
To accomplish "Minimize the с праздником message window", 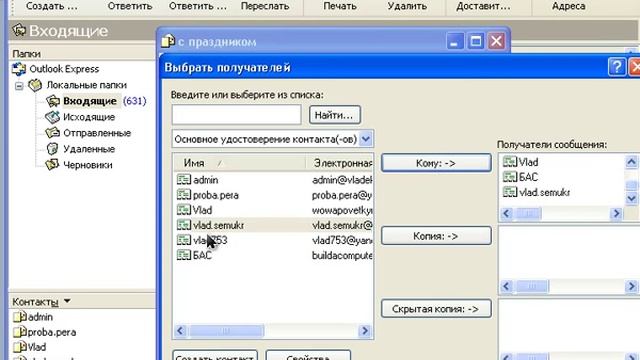I will [x=454, y=41].
